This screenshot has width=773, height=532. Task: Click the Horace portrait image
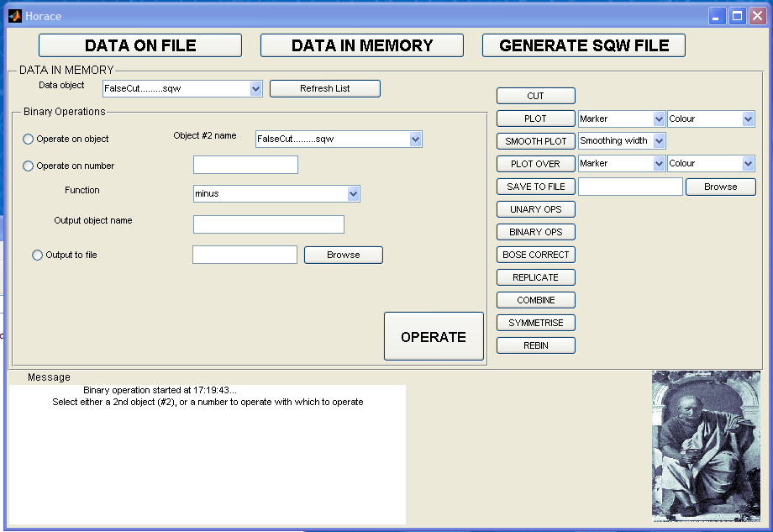[x=706, y=446]
